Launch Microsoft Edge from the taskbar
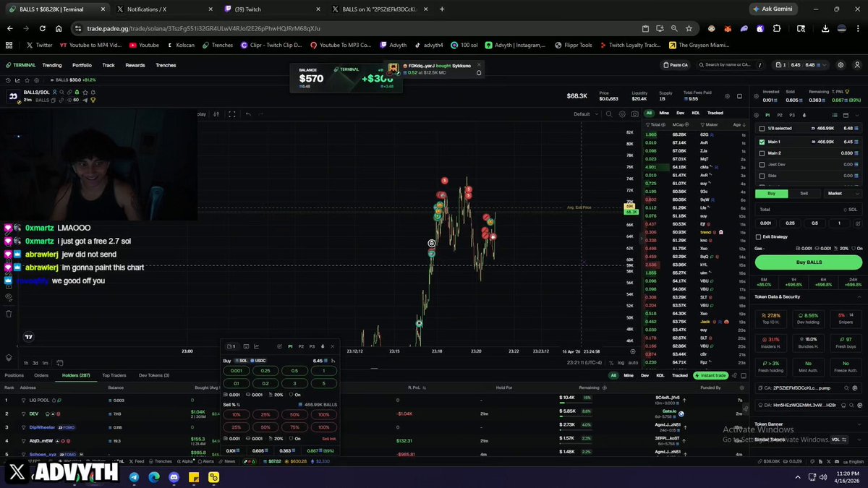 [x=154, y=477]
